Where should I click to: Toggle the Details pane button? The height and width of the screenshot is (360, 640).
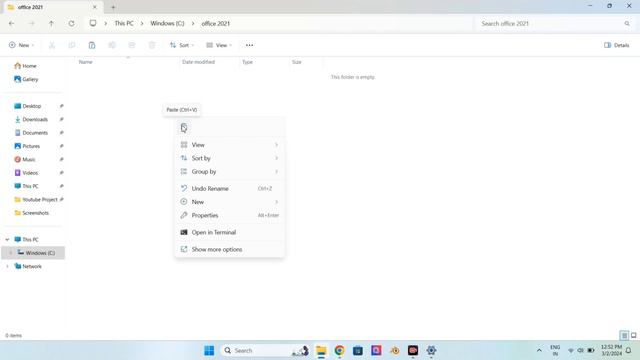tap(617, 45)
